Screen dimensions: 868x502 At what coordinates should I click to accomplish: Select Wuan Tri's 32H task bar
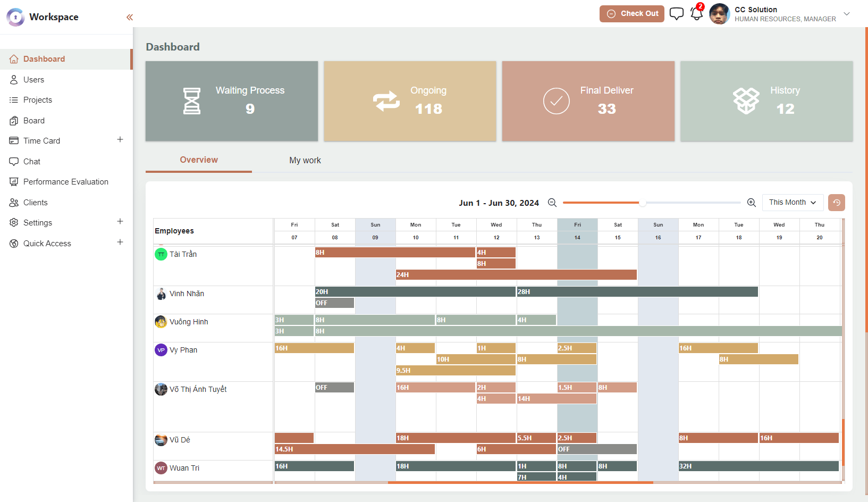point(759,466)
